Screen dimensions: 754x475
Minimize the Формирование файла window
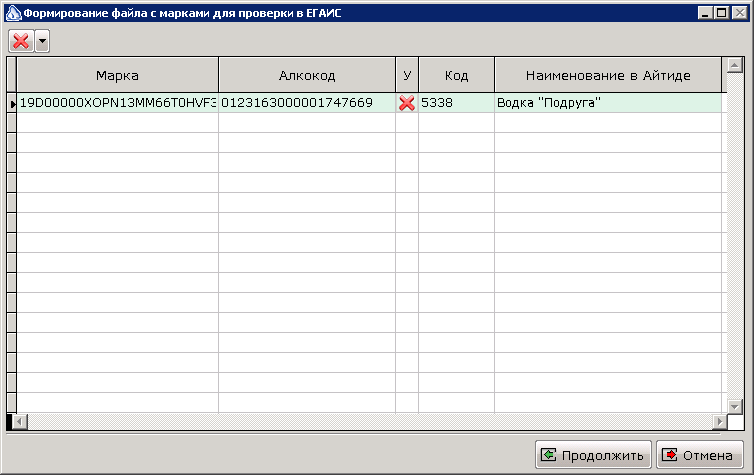coord(705,13)
